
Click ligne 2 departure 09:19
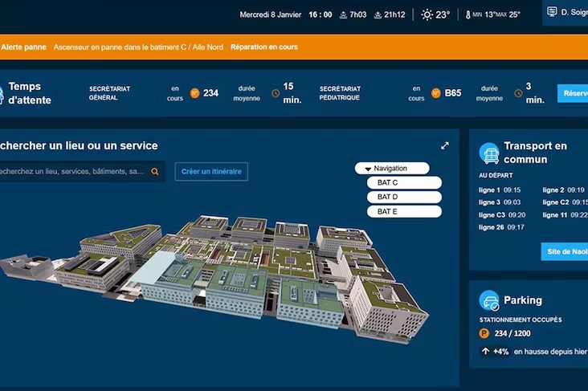(564, 190)
